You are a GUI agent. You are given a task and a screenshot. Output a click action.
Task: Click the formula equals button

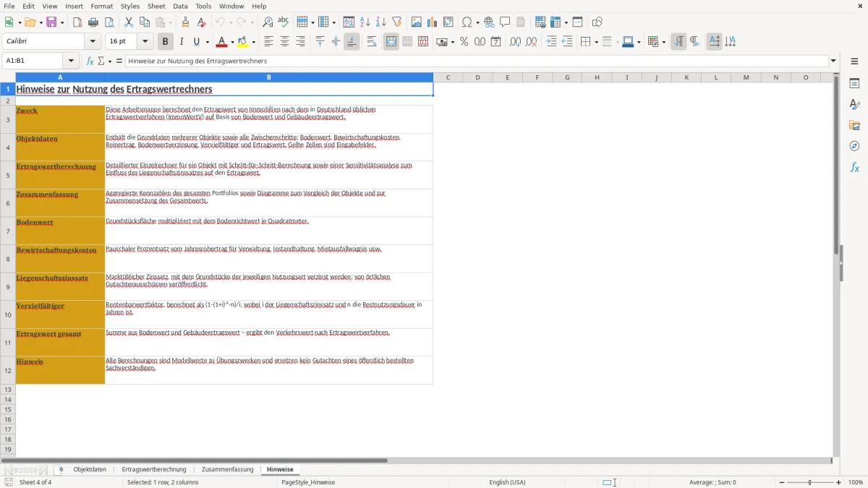coord(119,61)
